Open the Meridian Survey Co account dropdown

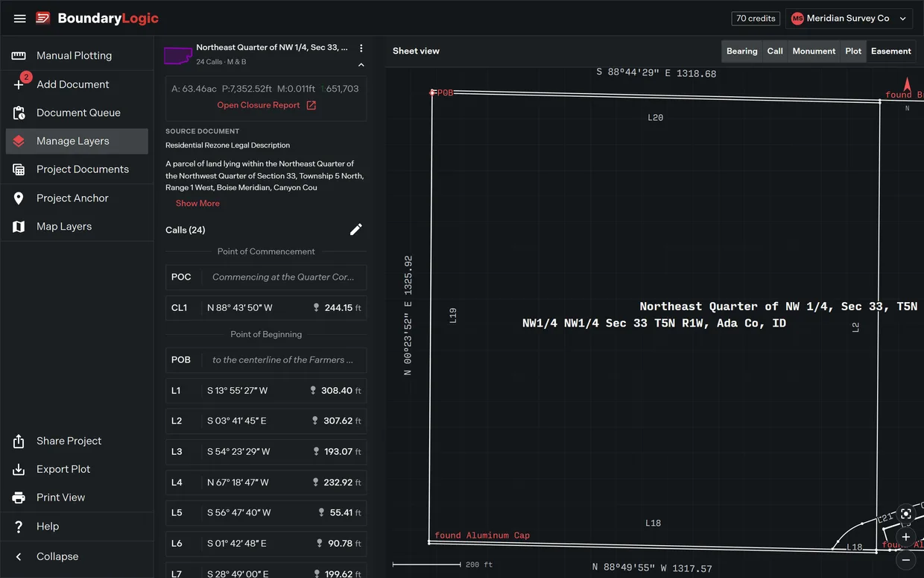tap(849, 19)
